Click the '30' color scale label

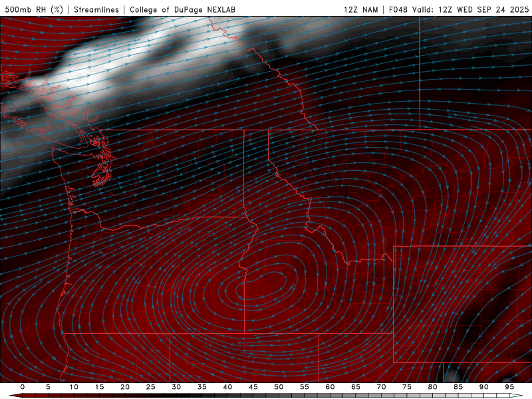(176, 387)
